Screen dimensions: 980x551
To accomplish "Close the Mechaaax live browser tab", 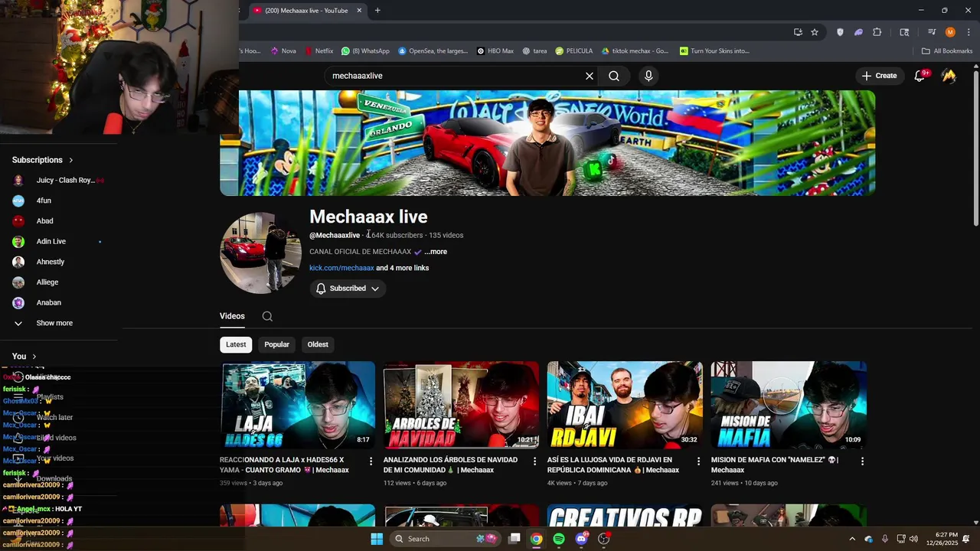I will [359, 11].
